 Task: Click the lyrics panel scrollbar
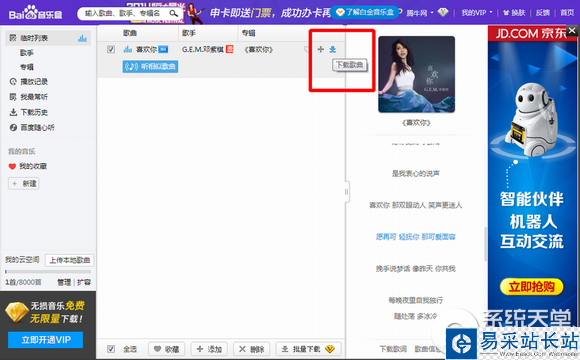[x=485, y=244]
